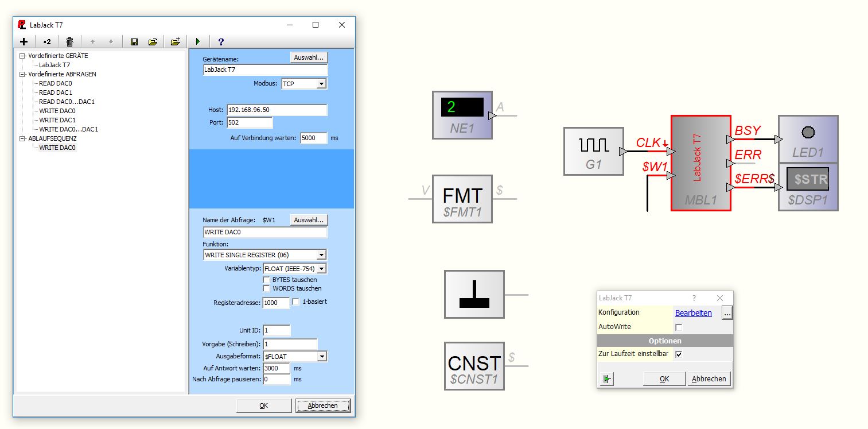The image size is (868, 429).
Task: Click the blue question mark help icon
Action: click(x=221, y=42)
